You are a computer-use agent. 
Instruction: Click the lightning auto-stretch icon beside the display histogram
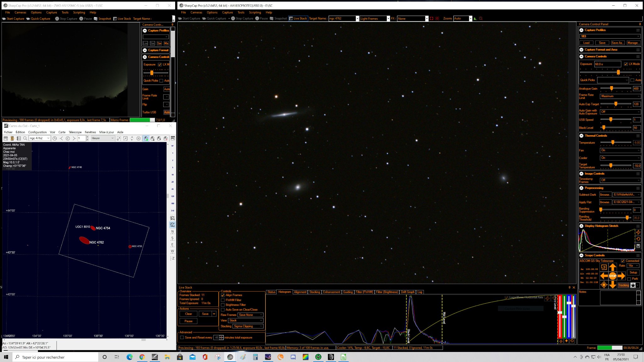pyautogui.click(x=638, y=232)
